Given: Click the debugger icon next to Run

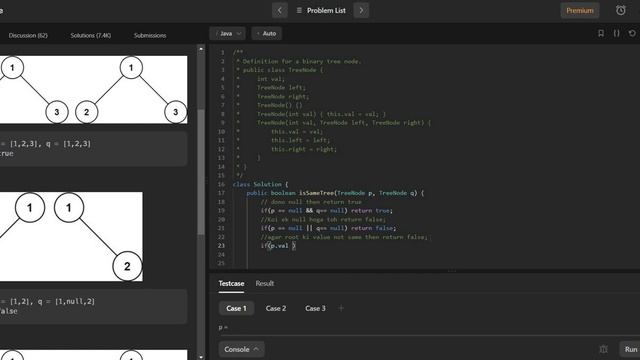Looking at the screenshot, I should coord(604,349).
